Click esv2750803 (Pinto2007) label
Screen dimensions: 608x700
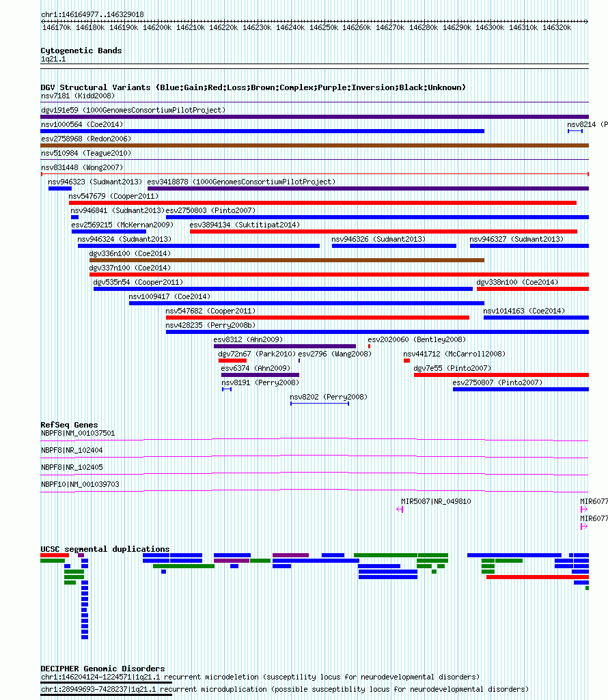point(211,210)
